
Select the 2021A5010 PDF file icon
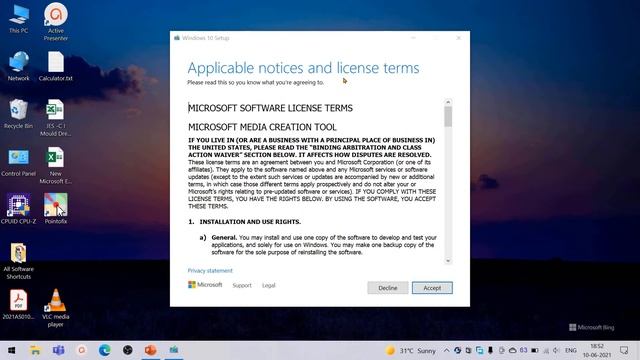click(x=18, y=304)
